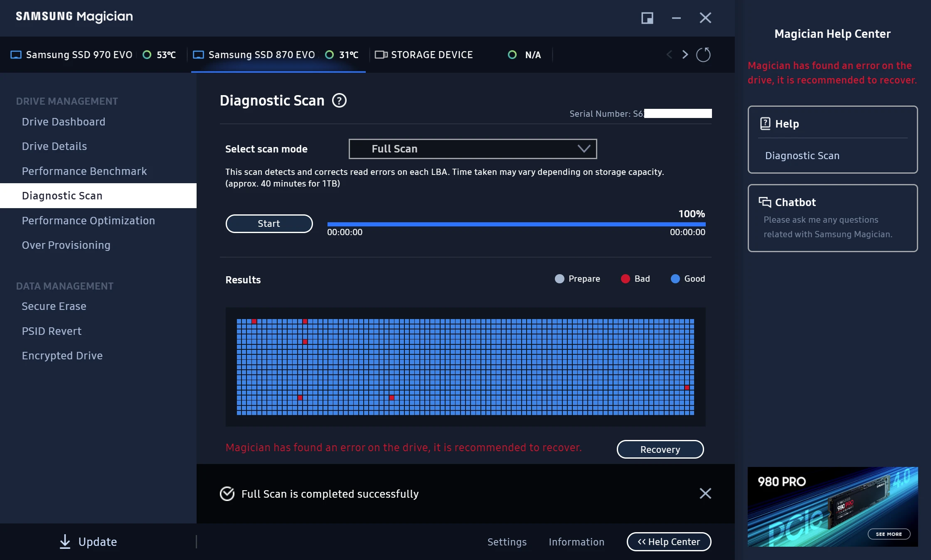
Task: Click the scan mode dropdown chevron
Action: coord(584,149)
